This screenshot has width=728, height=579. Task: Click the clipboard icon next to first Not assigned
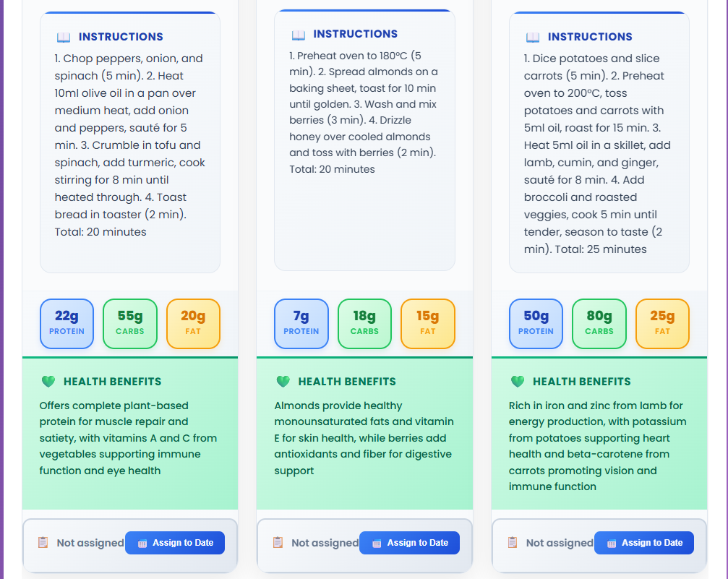(x=44, y=542)
